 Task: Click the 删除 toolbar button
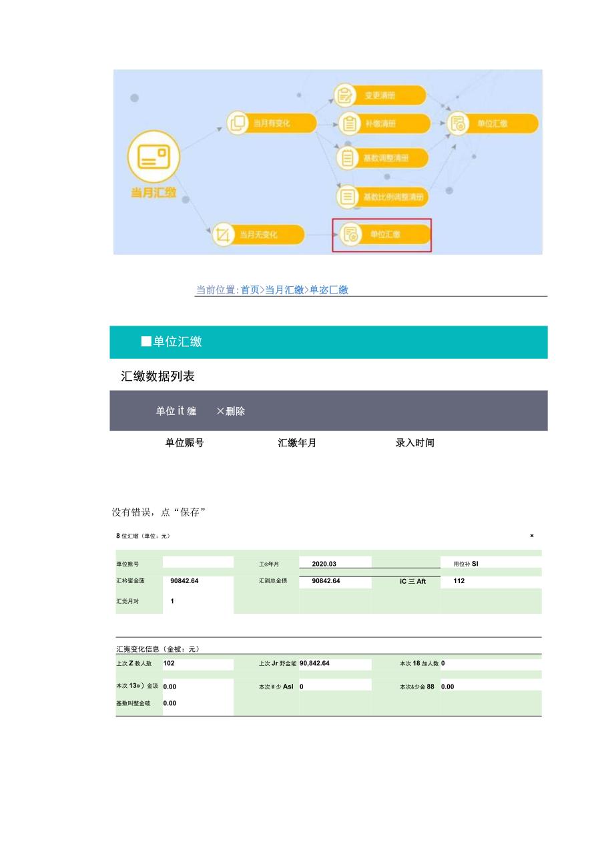232,411
